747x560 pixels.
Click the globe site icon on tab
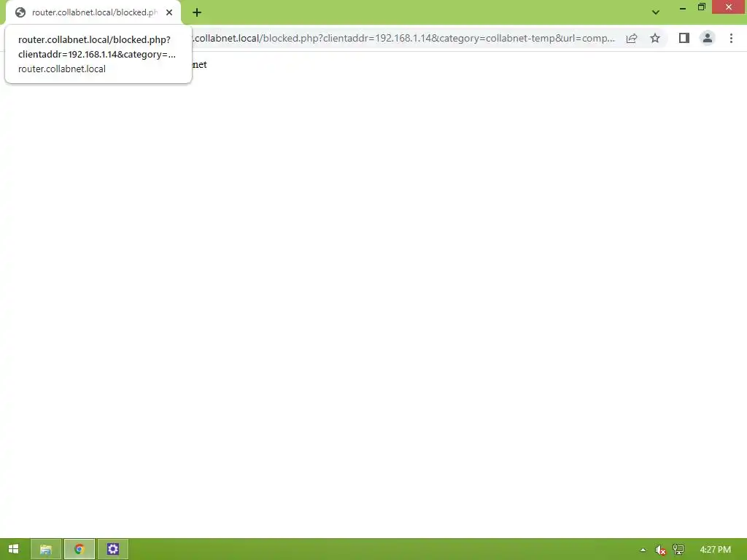click(x=20, y=12)
